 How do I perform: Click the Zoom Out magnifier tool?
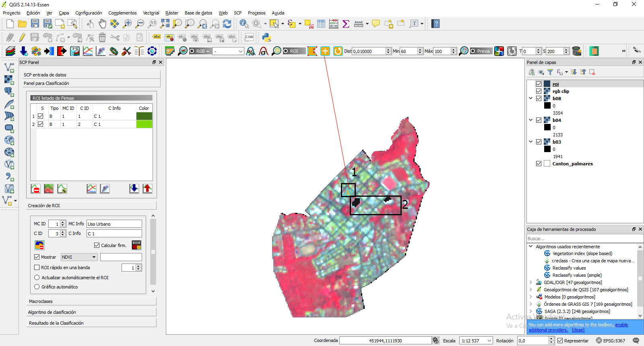pyautogui.click(x=140, y=24)
